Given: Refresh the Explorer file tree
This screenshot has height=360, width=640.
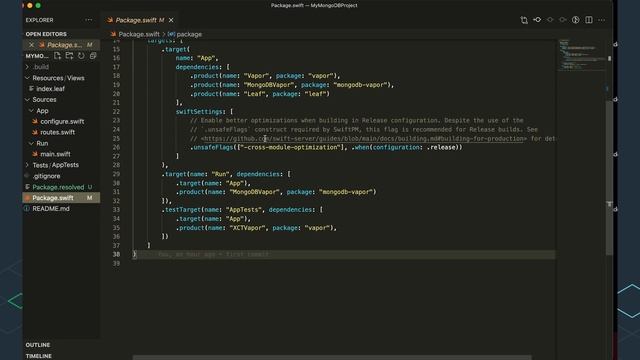Looking at the screenshot, I should 81,56.
